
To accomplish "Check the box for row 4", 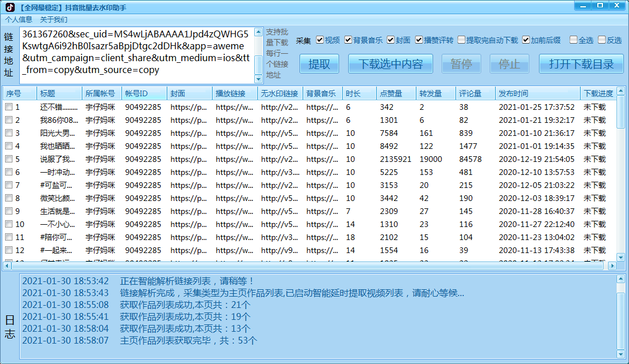I will click(9, 146).
